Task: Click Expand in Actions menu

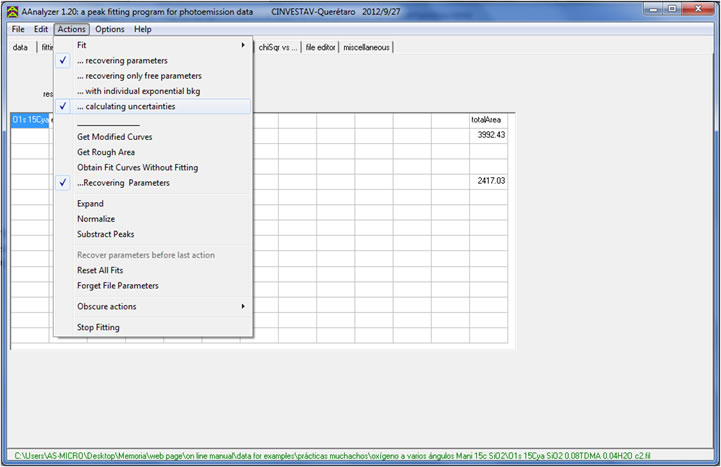Action: tap(90, 204)
